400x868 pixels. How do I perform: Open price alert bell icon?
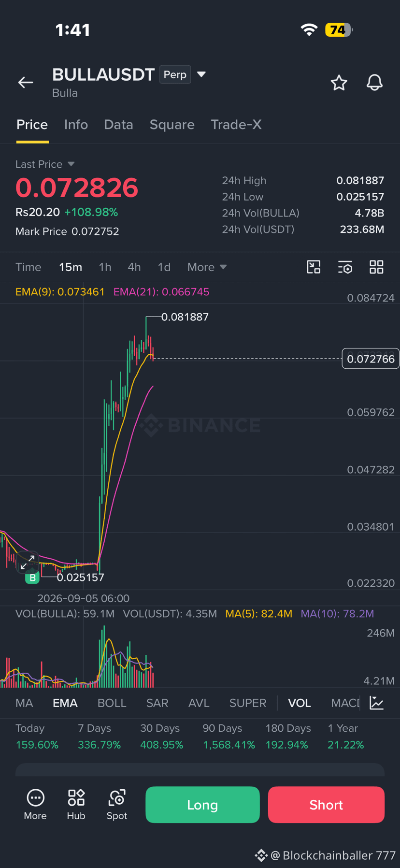pyautogui.click(x=374, y=83)
